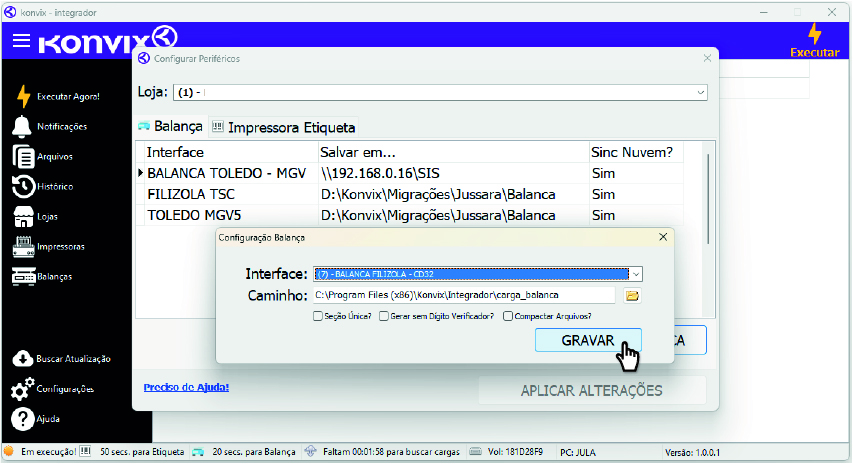Viewport: 853px width, 465px height.
Task: Click the Caminho path input field
Action: pyautogui.click(x=464, y=295)
